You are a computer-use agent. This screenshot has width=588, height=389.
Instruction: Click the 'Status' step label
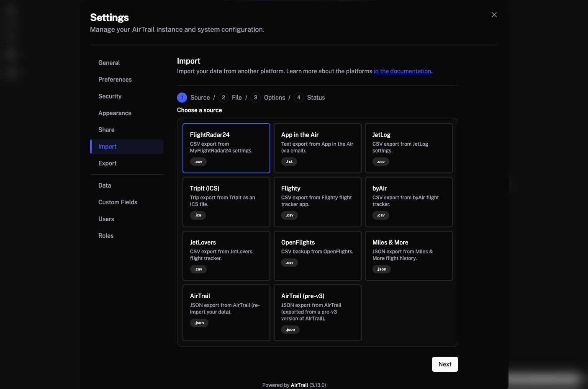[316, 98]
